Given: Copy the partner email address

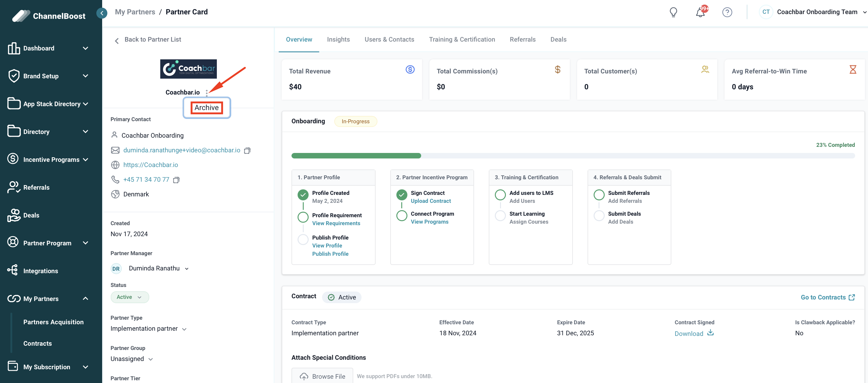Looking at the screenshot, I should point(247,151).
